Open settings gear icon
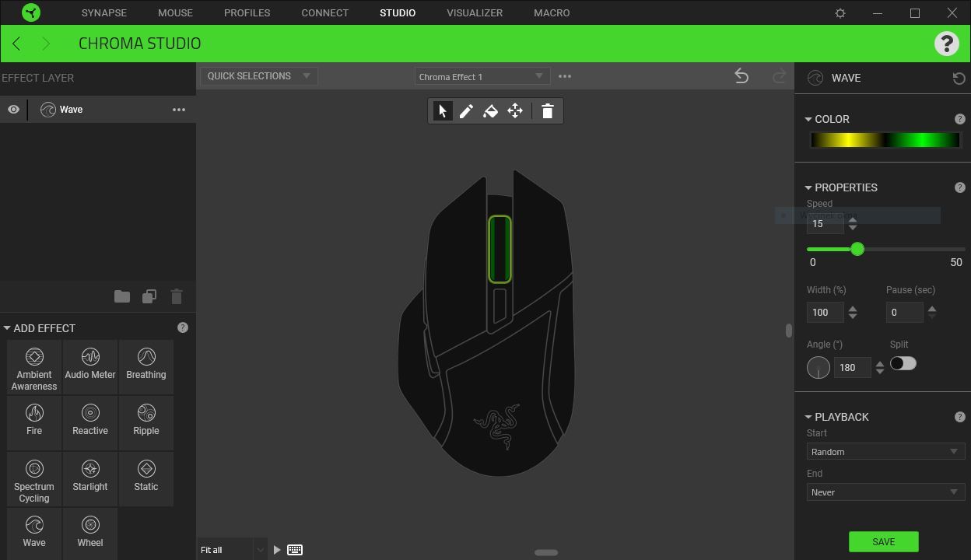This screenshot has width=971, height=560. (840, 13)
